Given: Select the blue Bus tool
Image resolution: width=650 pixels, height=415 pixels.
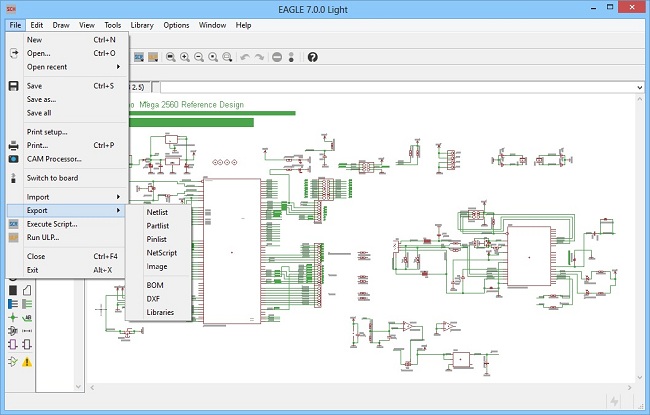Looking at the screenshot, I should [x=13, y=304].
